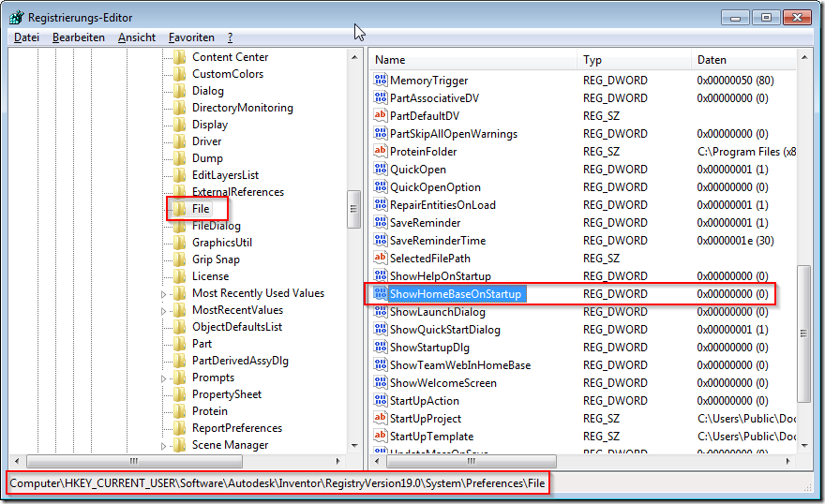The width and height of the screenshot is (825, 504).
Task: Click the Content Center folder icon
Action: pyautogui.click(x=179, y=57)
